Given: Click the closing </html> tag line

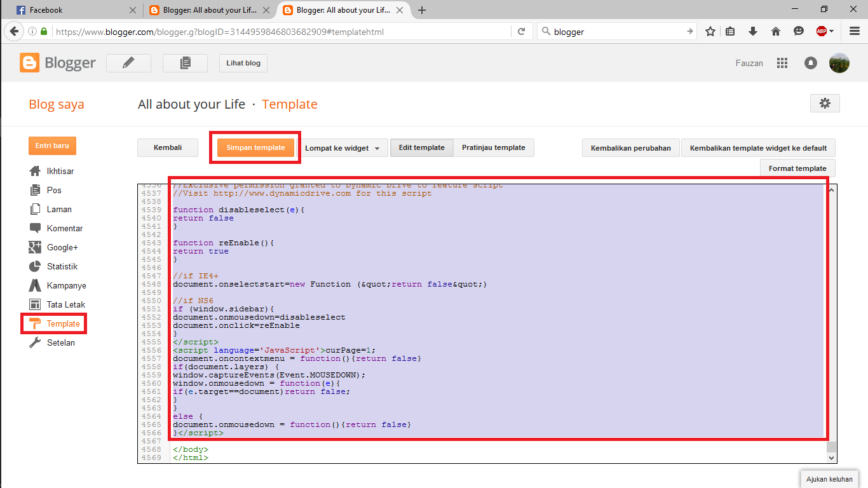Looking at the screenshot, I should click(x=191, y=457).
